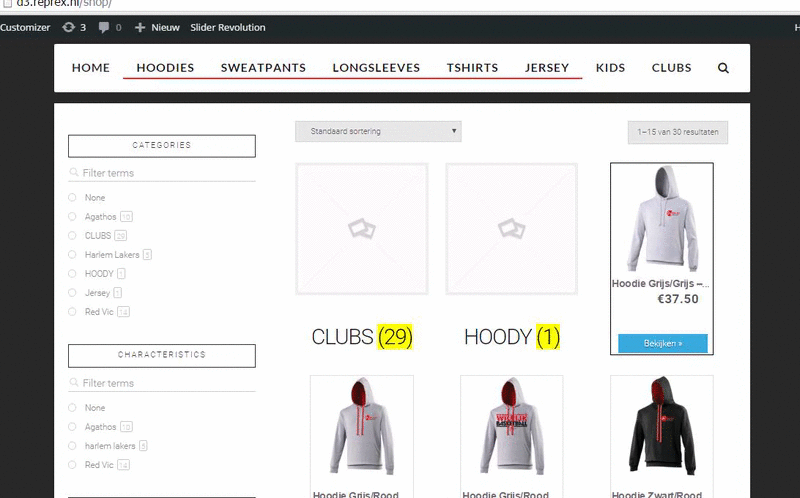Open the updates icon showing 3

tap(68, 27)
